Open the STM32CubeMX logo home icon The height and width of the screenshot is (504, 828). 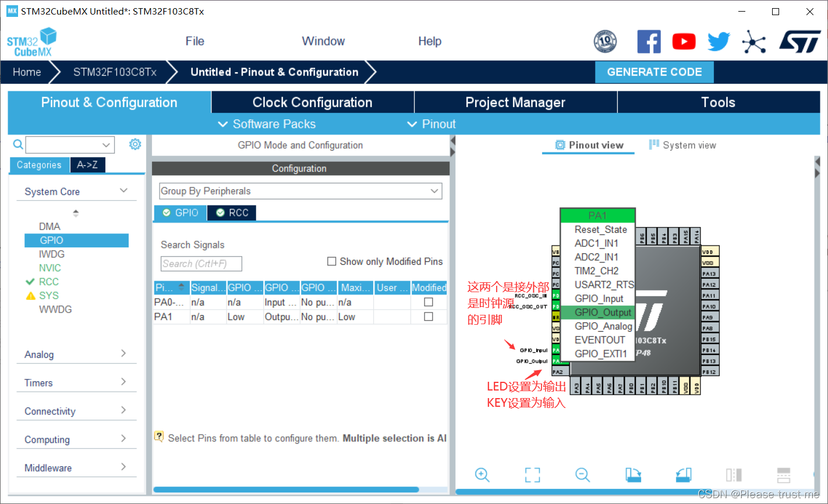(x=32, y=42)
